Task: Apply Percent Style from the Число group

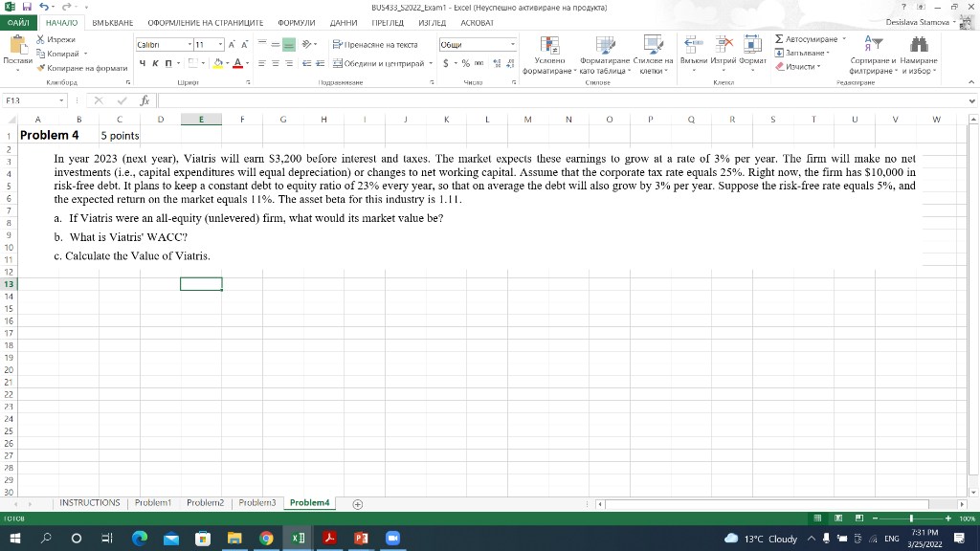Action: [465, 63]
